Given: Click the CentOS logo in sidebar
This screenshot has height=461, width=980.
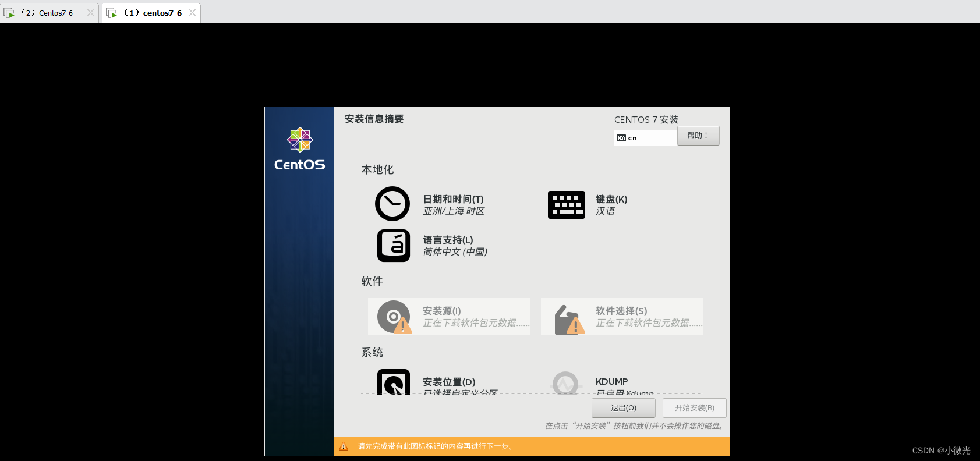Looking at the screenshot, I should 300,149.
